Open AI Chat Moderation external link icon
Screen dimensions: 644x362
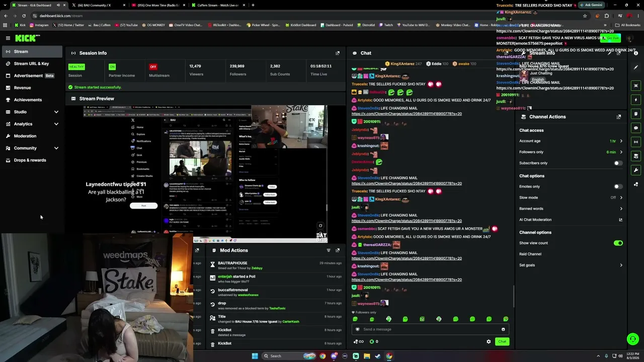coord(620,220)
